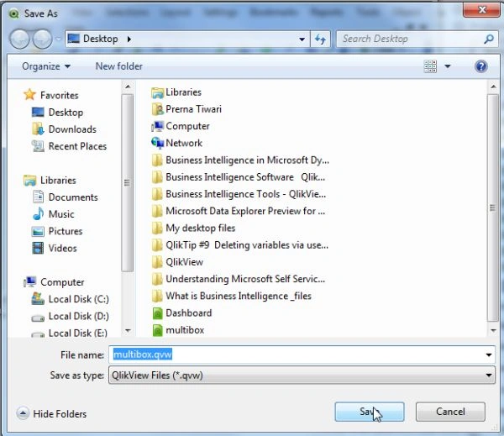
Task: Open Pictures library in sidebar
Action: 57,231
